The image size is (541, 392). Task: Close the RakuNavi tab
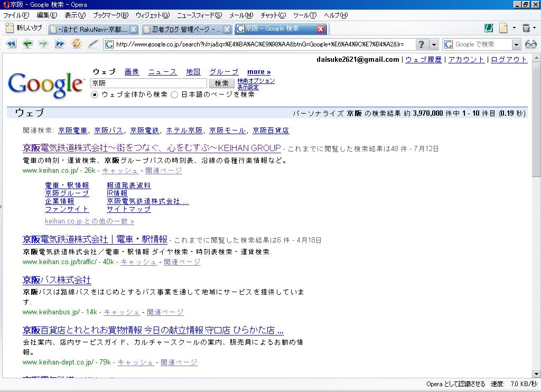coord(134,30)
